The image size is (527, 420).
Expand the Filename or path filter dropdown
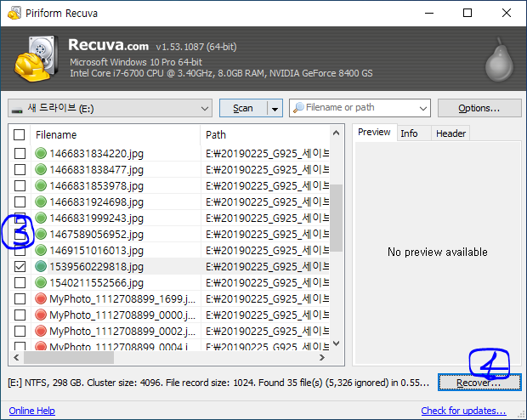422,108
